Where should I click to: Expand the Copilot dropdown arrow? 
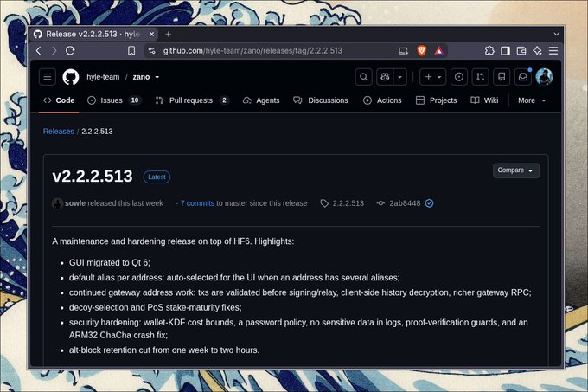tap(400, 77)
